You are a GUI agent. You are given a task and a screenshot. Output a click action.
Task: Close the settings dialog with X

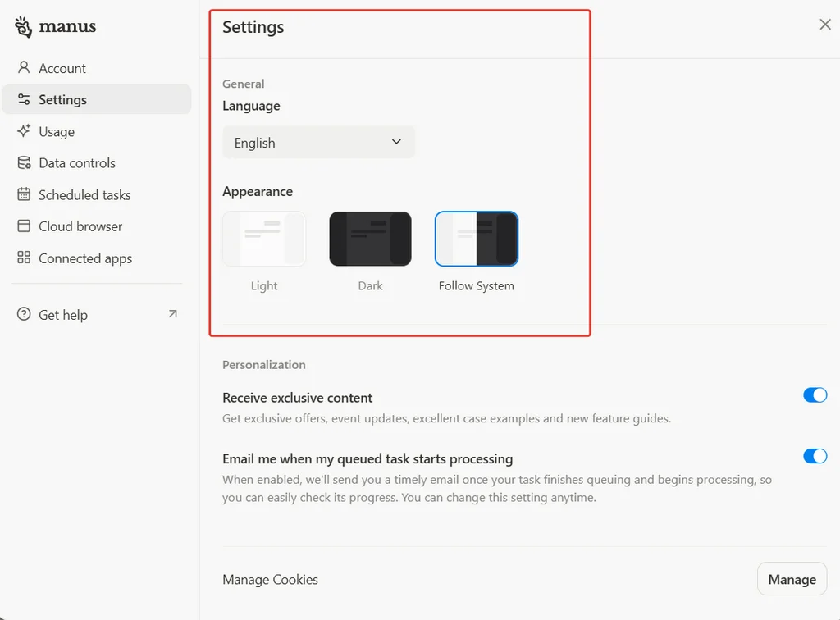tap(825, 25)
